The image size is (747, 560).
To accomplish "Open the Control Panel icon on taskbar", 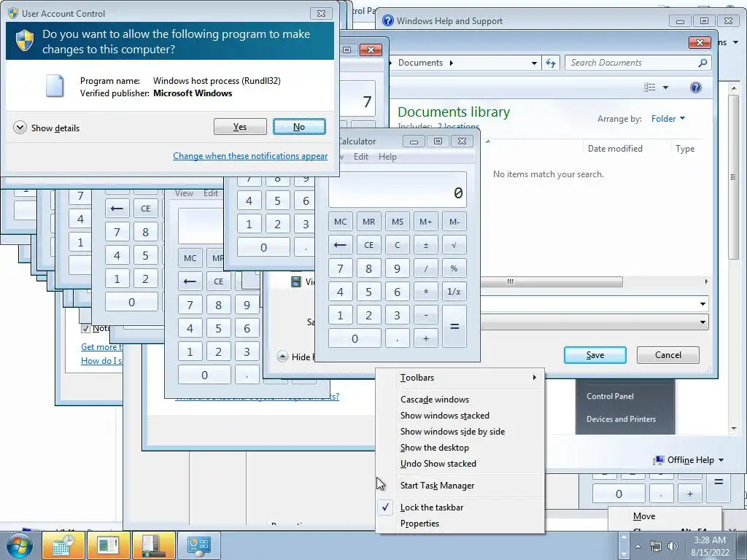I will [198, 545].
